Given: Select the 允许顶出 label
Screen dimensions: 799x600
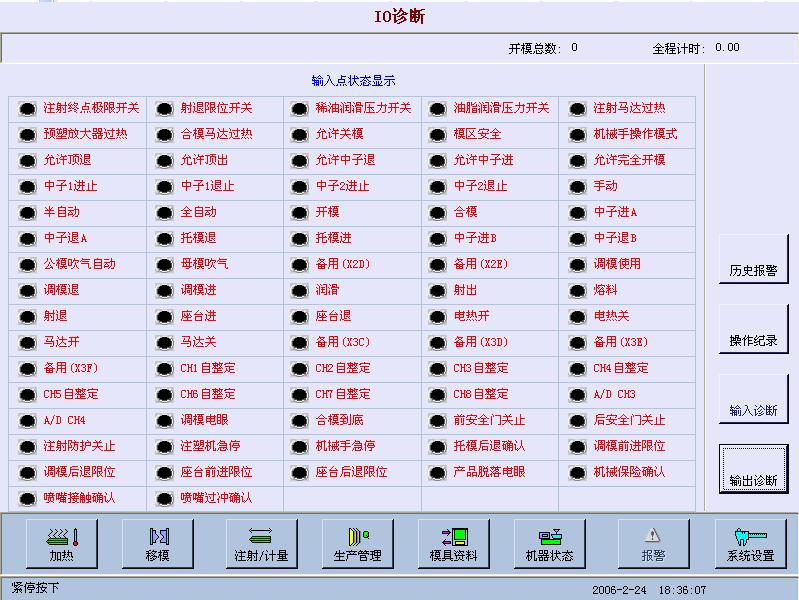Looking at the screenshot, I should click(204, 160).
